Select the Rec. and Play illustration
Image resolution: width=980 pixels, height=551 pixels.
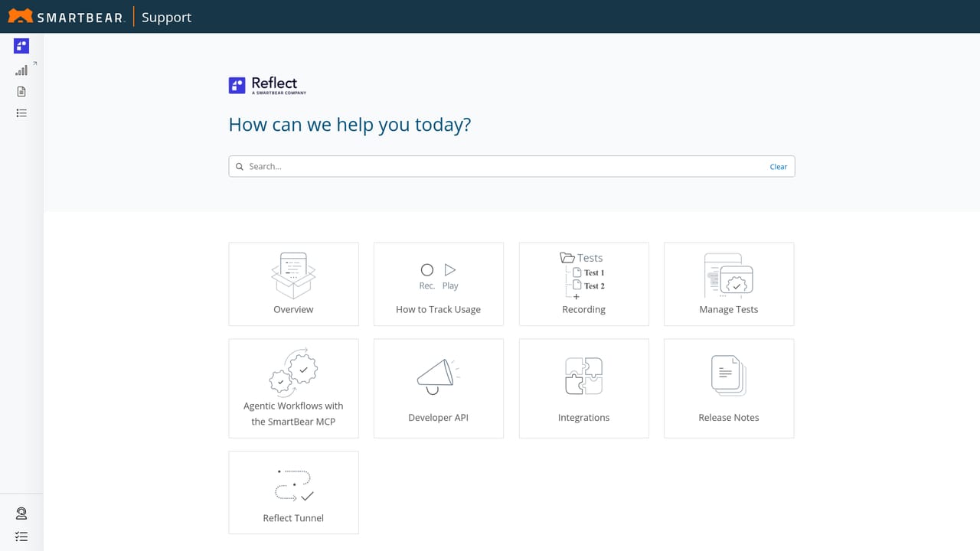click(x=439, y=277)
